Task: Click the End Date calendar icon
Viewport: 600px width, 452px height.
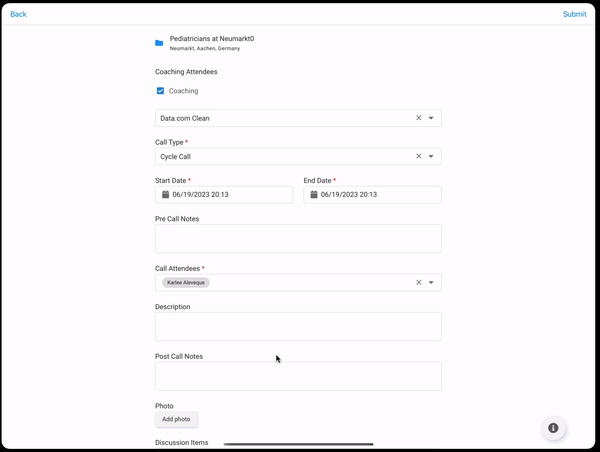Action: pyautogui.click(x=314, y=195)
